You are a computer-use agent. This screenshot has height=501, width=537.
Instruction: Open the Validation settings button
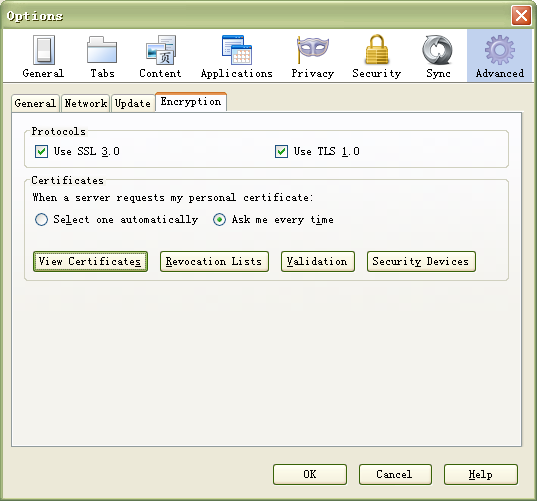pos(318,262)
